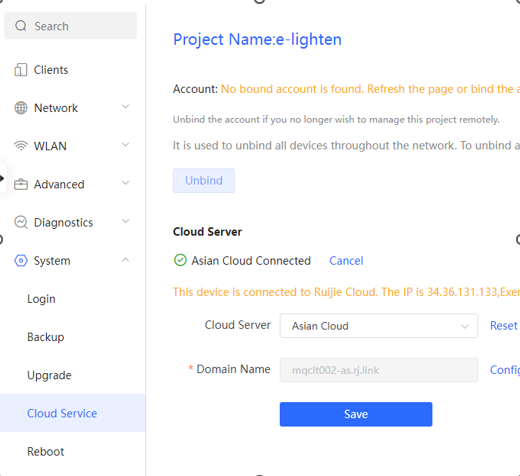Click the Cancel link beside Asian Cloud Connected
Image resolution: width=520 pixels, height=476 pixels.
(x=346, y=261)
